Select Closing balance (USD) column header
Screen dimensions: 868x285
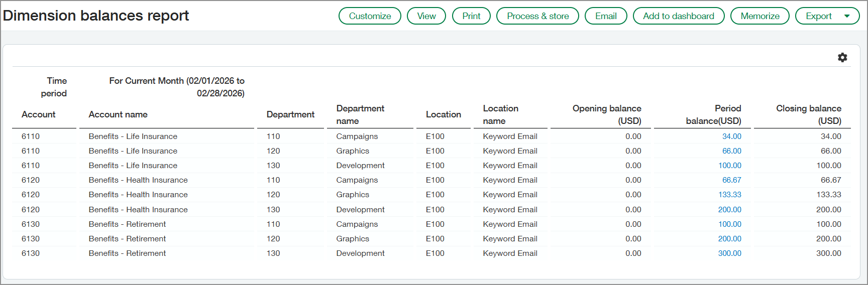coord(809,114)
